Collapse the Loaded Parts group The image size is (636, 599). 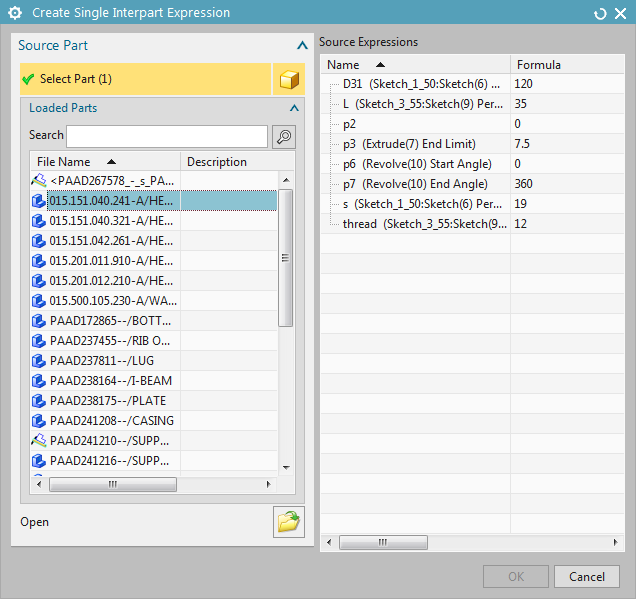pos(294,108)
